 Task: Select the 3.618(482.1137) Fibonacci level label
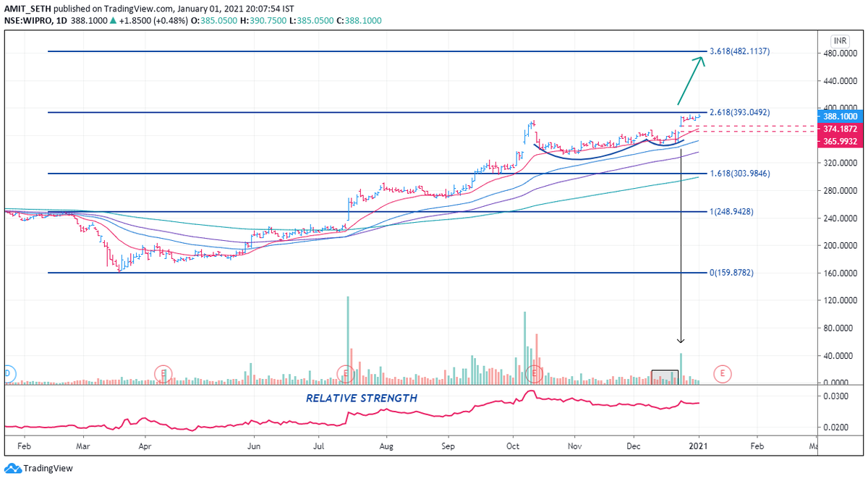tap(739, 51)
